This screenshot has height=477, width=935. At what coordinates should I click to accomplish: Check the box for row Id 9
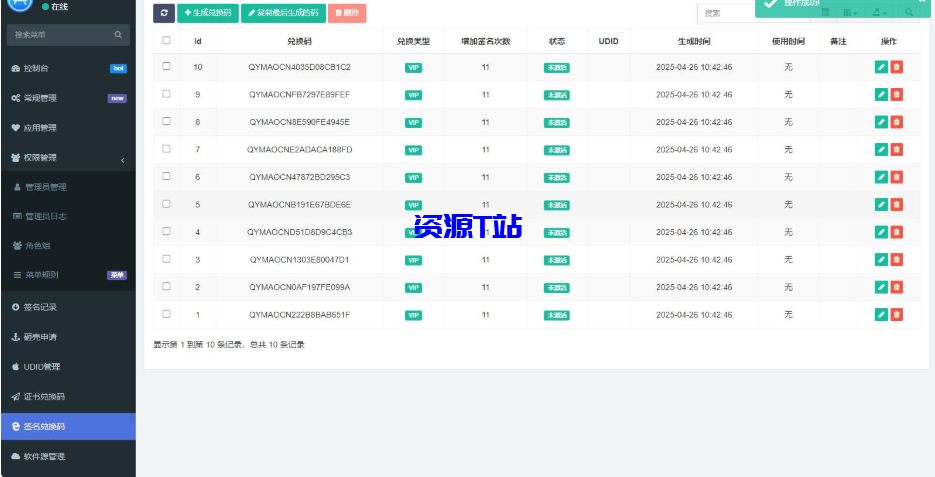[x=166, y=94]
